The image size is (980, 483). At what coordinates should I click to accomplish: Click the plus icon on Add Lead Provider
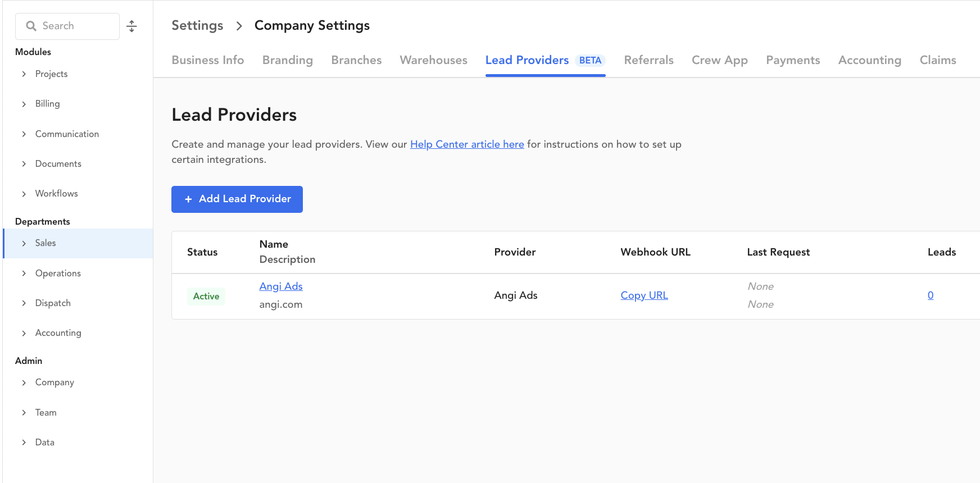[x=188, y=199]
